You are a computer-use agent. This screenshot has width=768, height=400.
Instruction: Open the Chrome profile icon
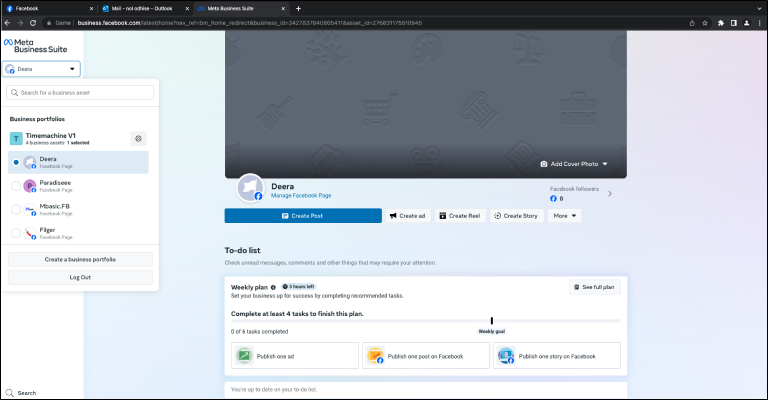coord(746,23)
